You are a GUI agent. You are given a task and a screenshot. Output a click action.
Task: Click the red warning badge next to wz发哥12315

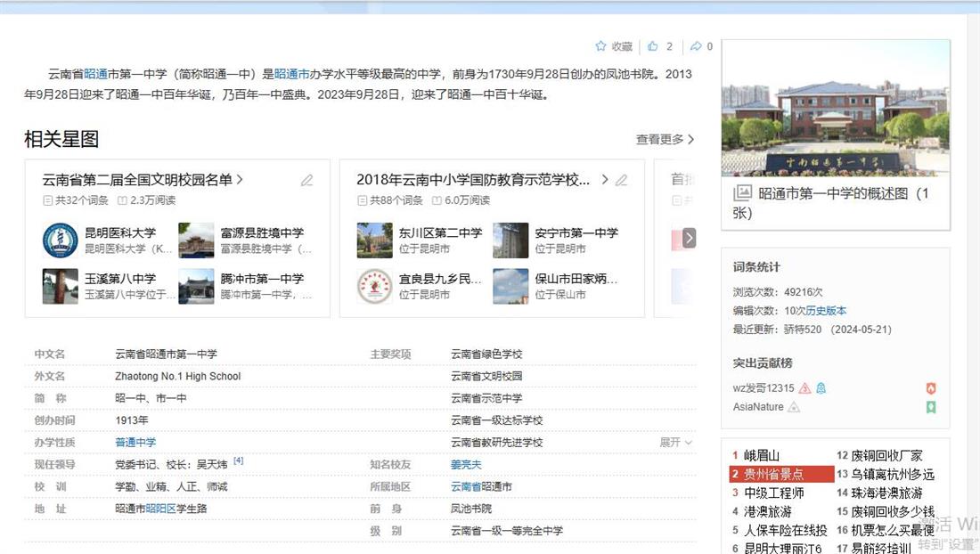(x=805, y=388)
